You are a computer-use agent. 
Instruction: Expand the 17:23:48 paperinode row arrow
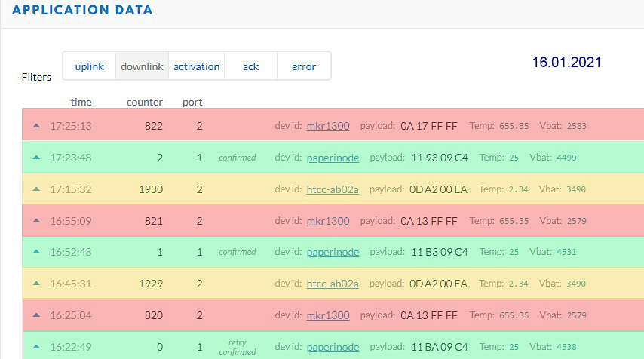[x=36, y=158]
